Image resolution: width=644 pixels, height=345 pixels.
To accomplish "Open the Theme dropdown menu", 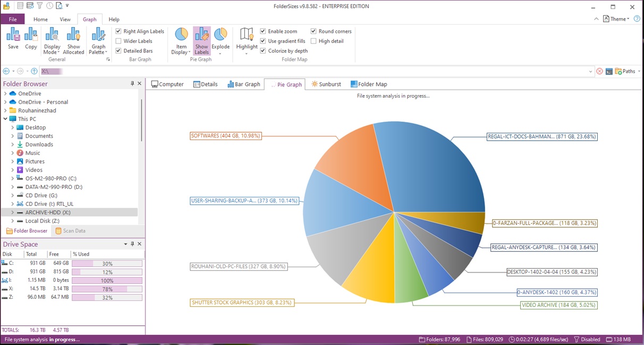I will (x=616, y=19).
